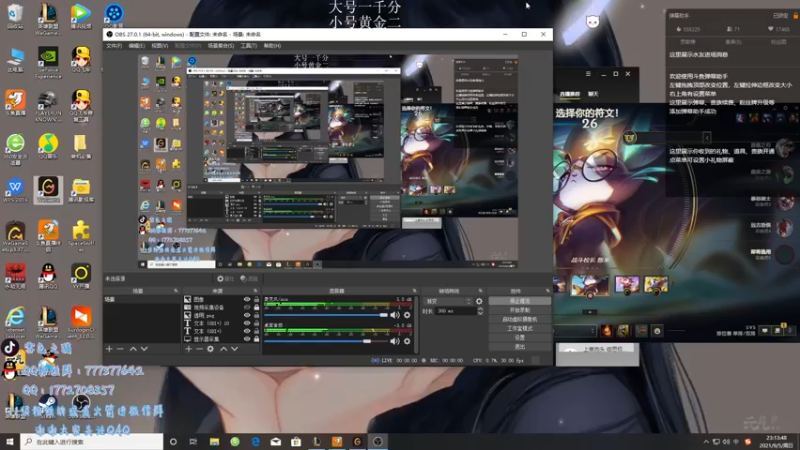Move source up with the sources arrow

pos(223,349)
